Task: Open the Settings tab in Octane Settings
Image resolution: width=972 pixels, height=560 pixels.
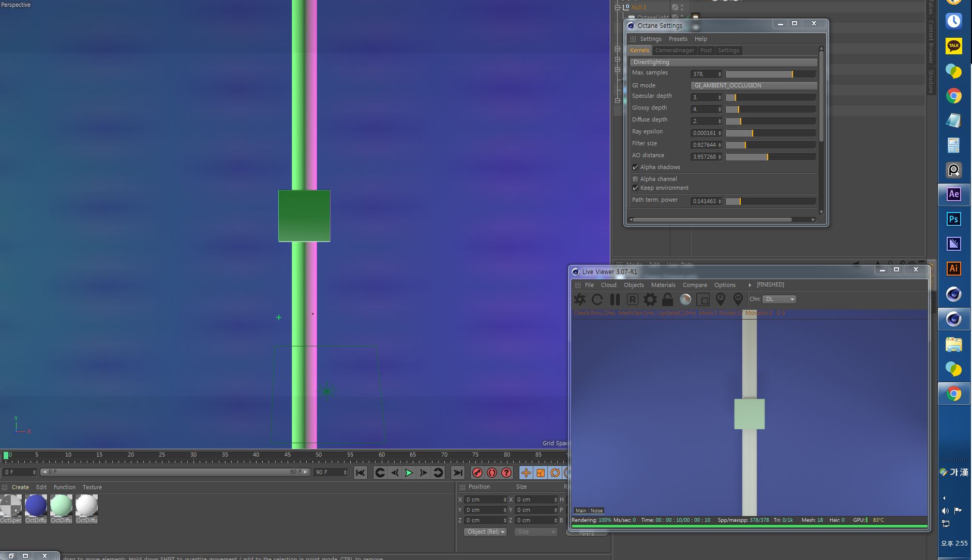Action: click(x=728, y=50)
